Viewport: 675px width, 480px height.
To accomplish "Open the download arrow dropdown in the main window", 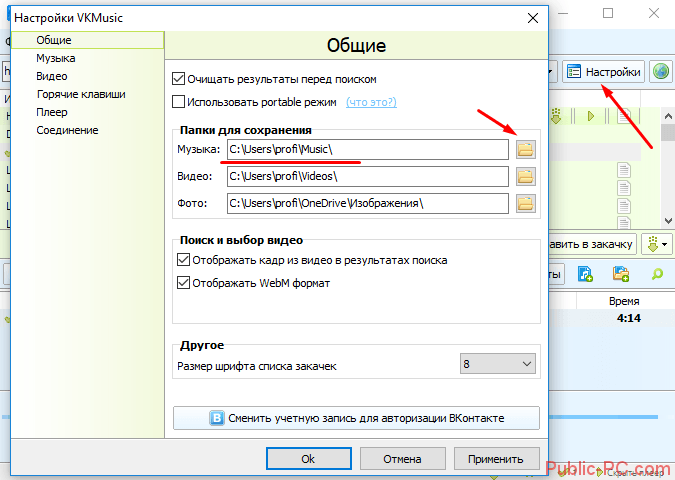I will point(657,245).
